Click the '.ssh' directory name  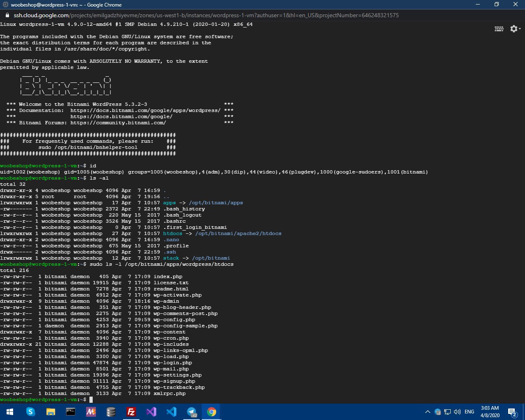pyautogui.click(x=169, y=252)
